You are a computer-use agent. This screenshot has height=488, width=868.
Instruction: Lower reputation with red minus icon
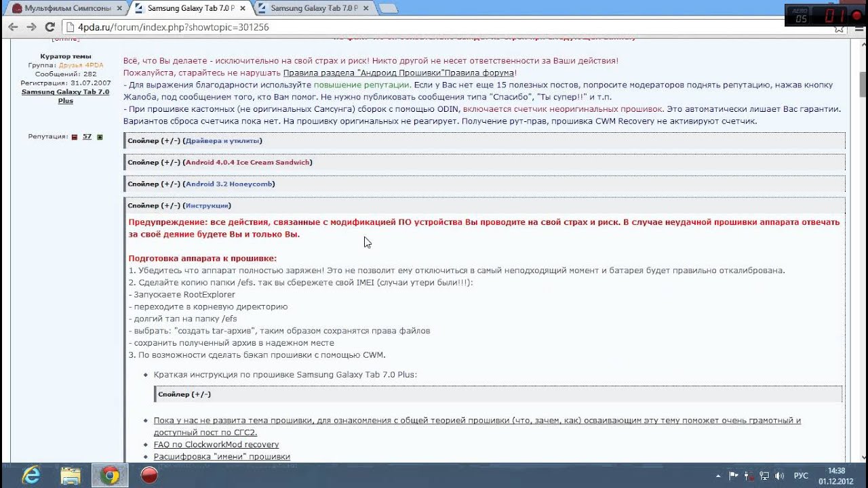tap(75, 137)
